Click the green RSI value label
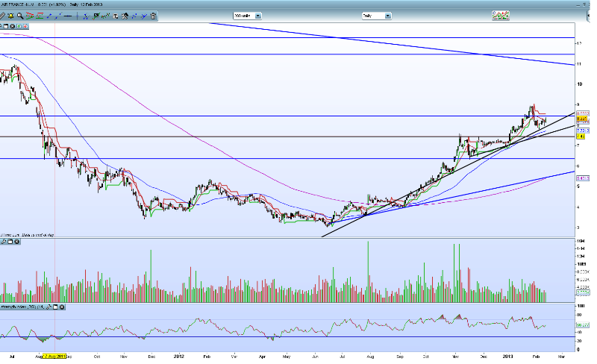This screenshot has height=364, width=597. click(x=583, y=324)
